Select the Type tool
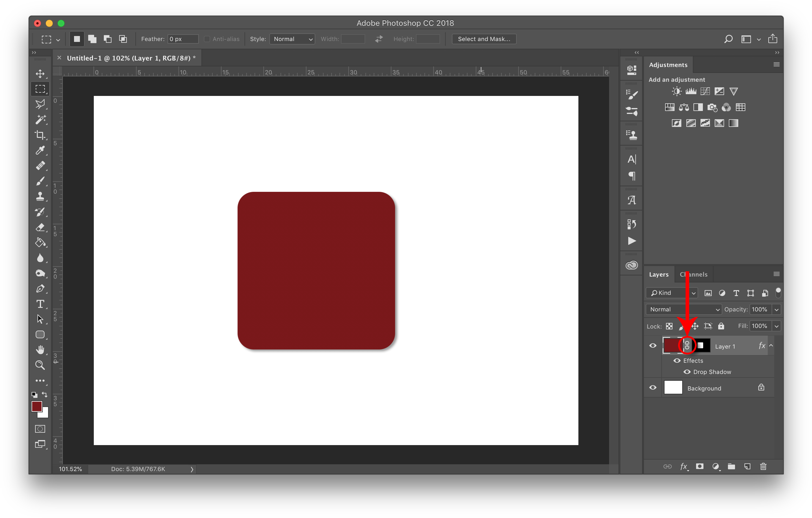The height and width of the screenshot is (518, 812). pyautogui.click(x=40, y=304)
